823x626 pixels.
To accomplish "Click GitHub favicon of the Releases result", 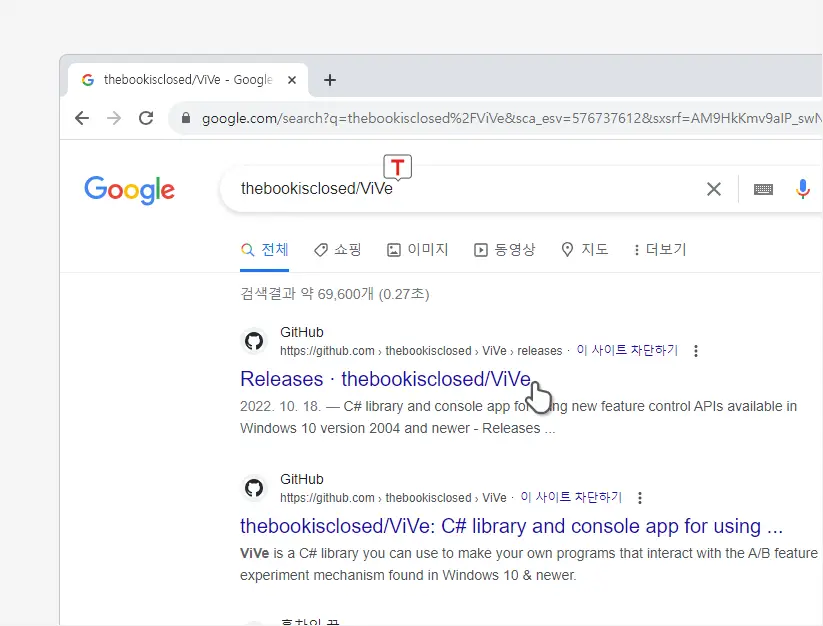I will (254, 341).
